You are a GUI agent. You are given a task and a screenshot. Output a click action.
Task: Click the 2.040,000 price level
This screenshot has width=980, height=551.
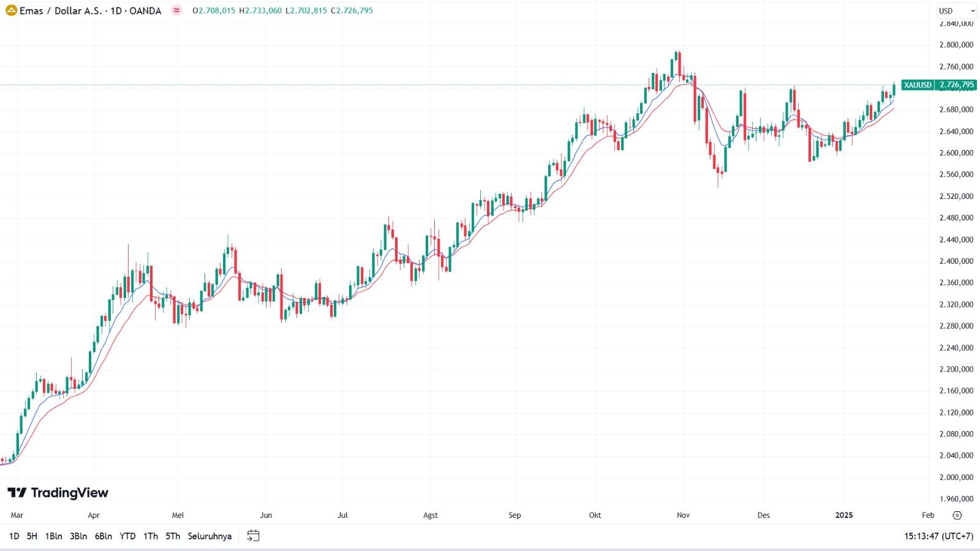[x=956, y=455]
